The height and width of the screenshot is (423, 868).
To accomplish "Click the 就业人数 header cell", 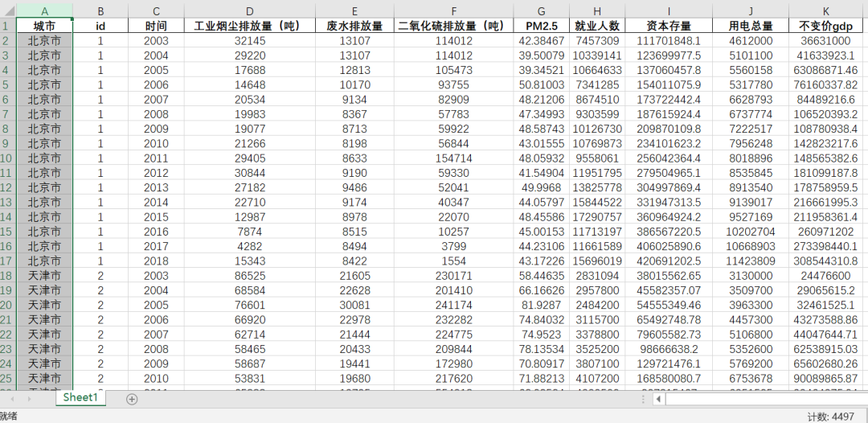I will coord(597,26).
